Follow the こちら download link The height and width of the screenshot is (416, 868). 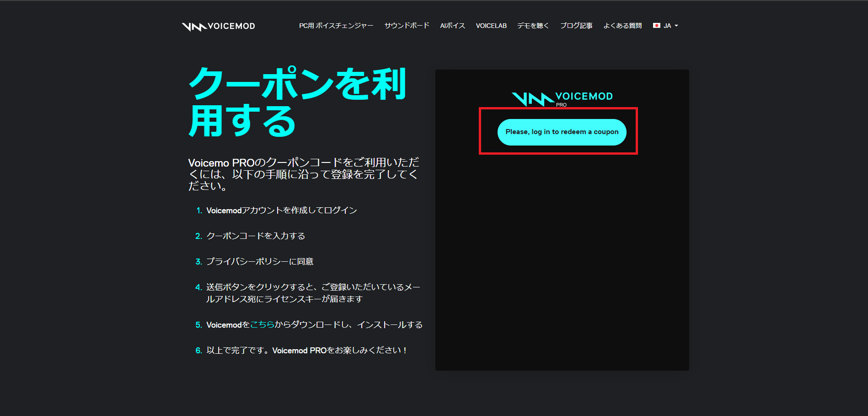263,324
